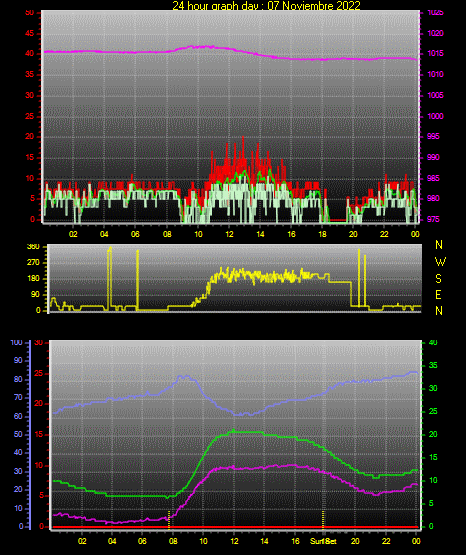Viewport: 466px width, 555px height.
Task: Click the yellow dotted sunset marker in the bottom chart
Action: (x=323, y=520)
